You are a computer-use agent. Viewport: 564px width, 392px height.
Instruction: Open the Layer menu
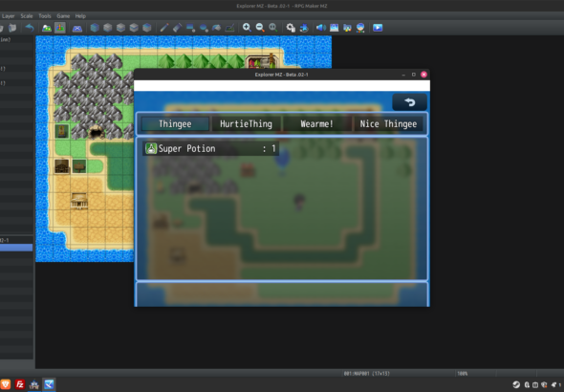(8, 16)
